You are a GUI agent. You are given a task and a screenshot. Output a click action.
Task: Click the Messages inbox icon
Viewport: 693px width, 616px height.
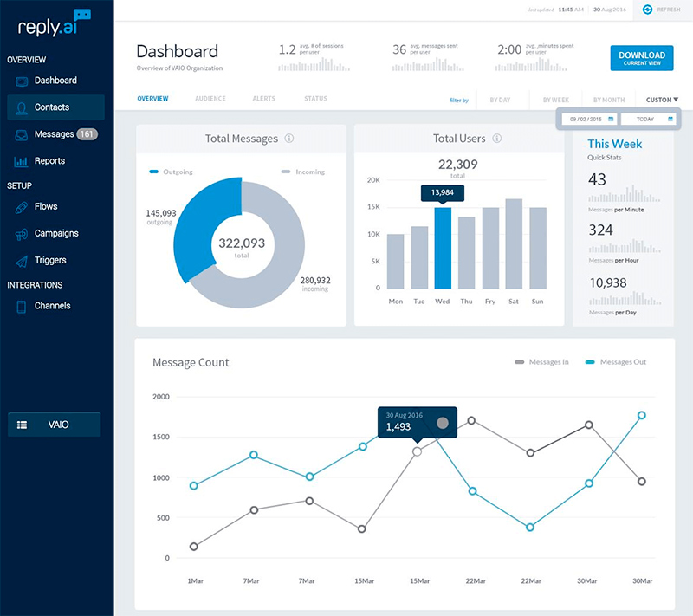click(x=21, y=134)
